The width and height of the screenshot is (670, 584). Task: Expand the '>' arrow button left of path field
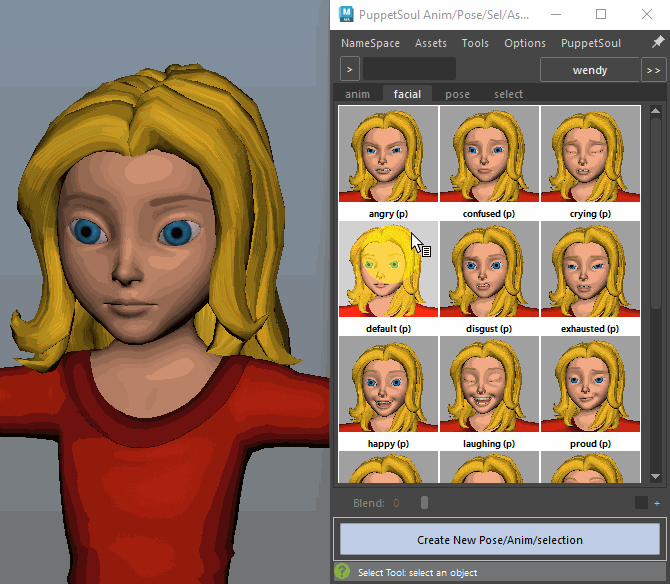(350, 69)
